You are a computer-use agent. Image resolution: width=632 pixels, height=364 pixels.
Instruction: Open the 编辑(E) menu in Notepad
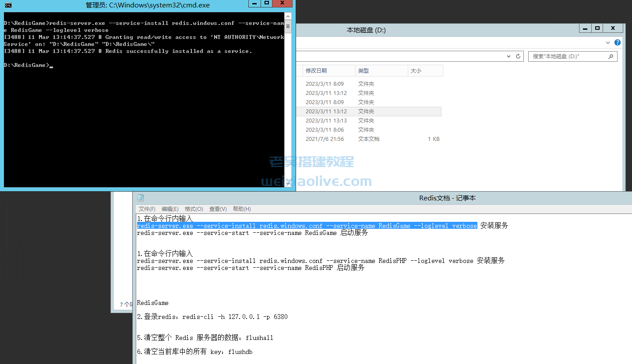pos(170,209)
